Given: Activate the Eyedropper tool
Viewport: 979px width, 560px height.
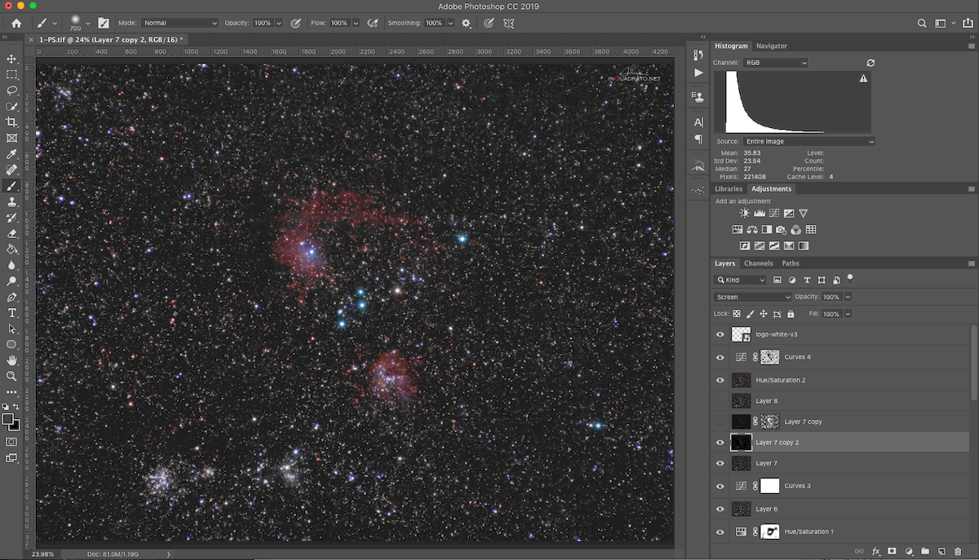Looking at the screenshot, I should 11,154.
